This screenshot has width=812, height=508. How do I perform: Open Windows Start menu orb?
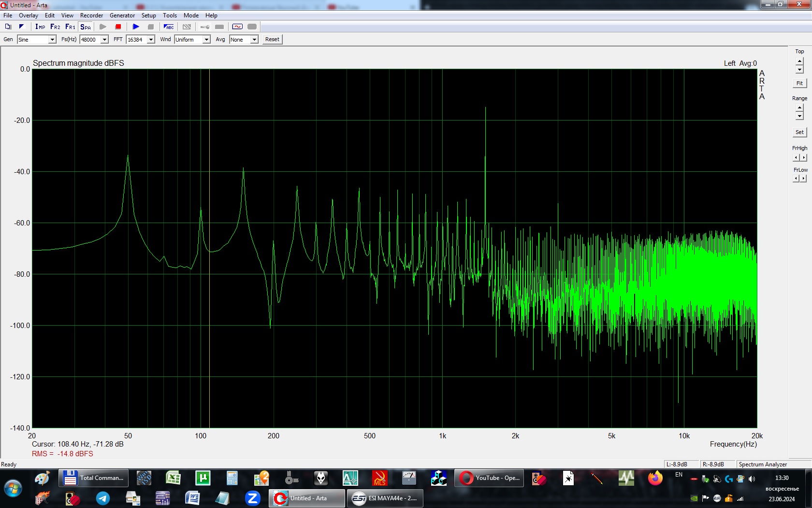tap(13, 488)
